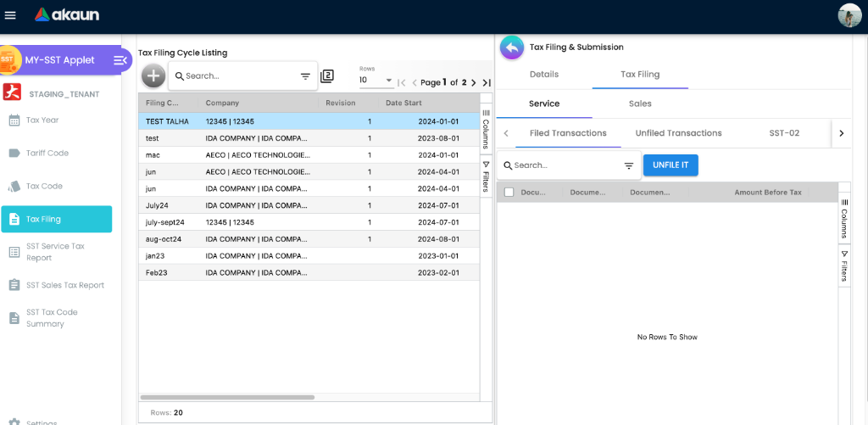Open the Sales tab

[640, 103]
